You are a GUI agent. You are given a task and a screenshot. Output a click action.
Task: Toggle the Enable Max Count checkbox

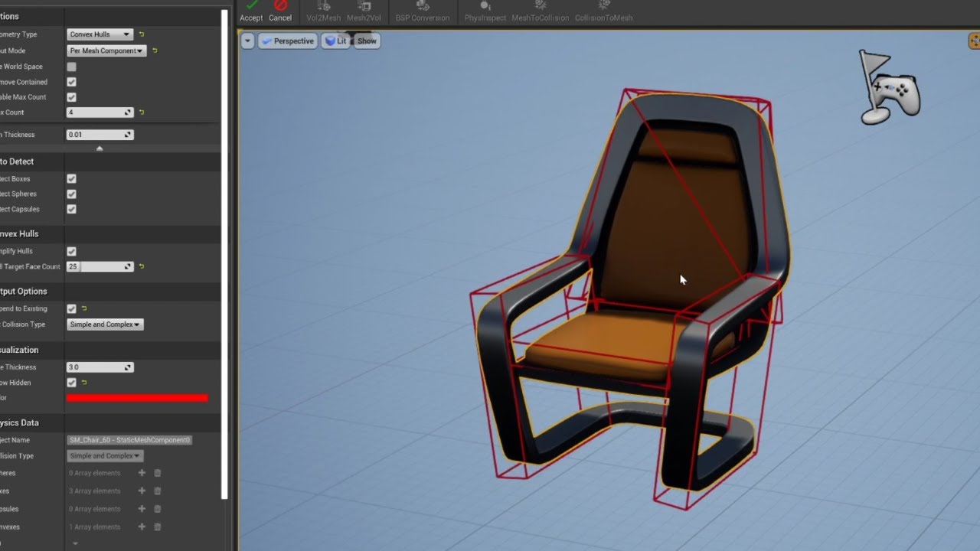tap(71, 97)
